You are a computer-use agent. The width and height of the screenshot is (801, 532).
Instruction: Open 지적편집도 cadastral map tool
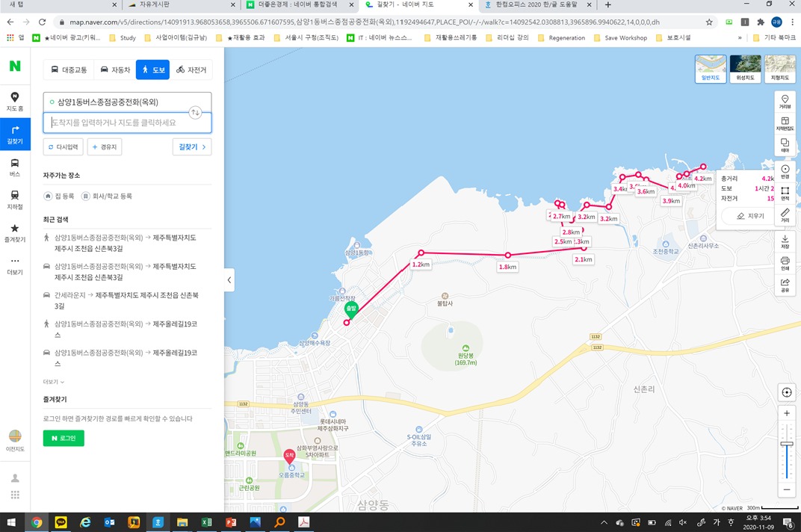click(x=785, y=124)
